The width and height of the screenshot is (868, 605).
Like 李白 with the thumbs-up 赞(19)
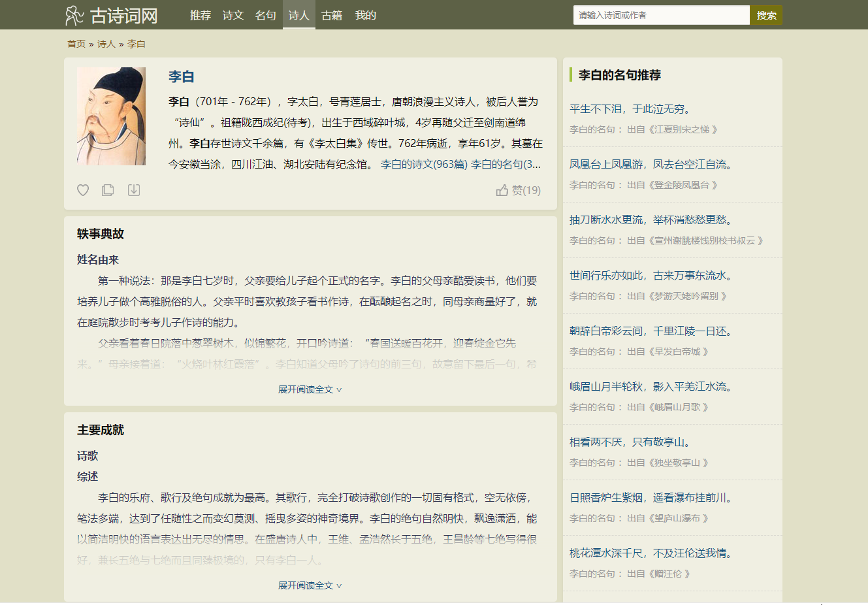pyautogui.click(x=519, y=190)
